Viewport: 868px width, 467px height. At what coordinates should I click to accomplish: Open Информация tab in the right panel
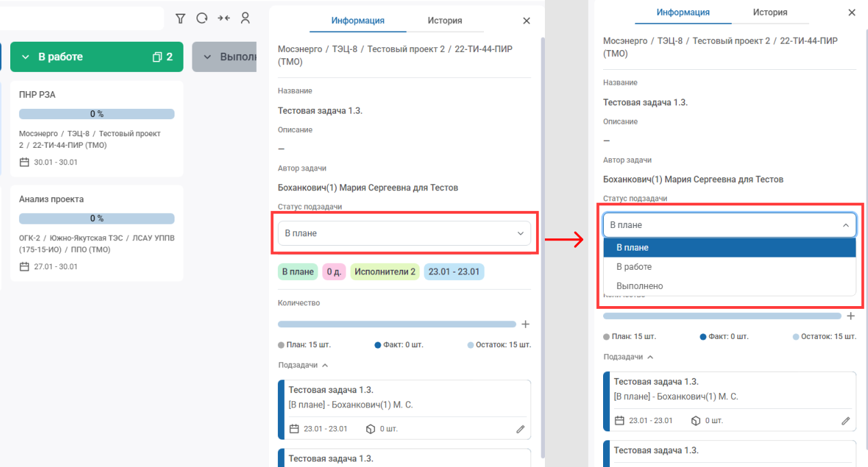pyautogui.click(x=682, y=12)
